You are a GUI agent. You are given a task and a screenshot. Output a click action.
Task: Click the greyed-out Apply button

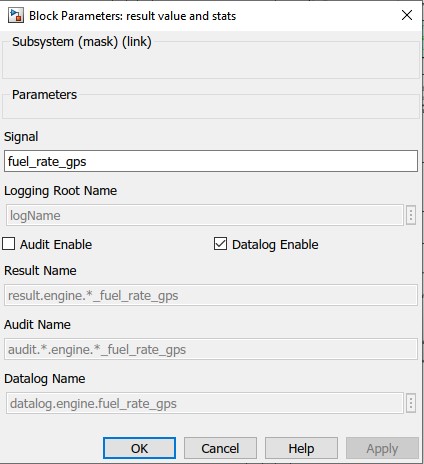(x=382, y=448)
